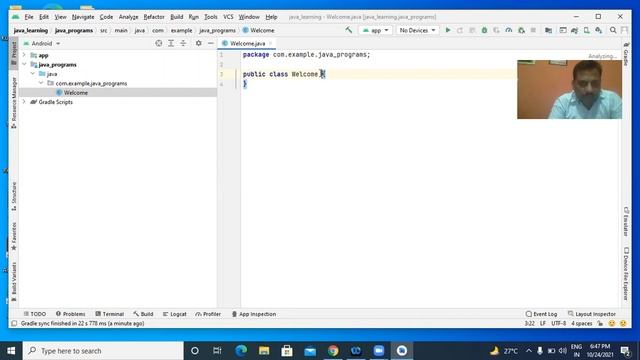
Task: Open the Android project view dropdown
Action: [42, 43]
